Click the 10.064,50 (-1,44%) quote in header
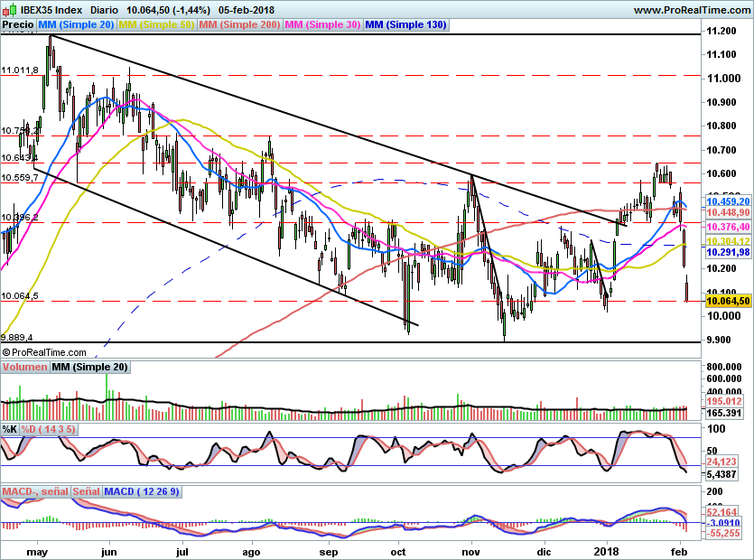The image size is (754, 560). (168, 10)
